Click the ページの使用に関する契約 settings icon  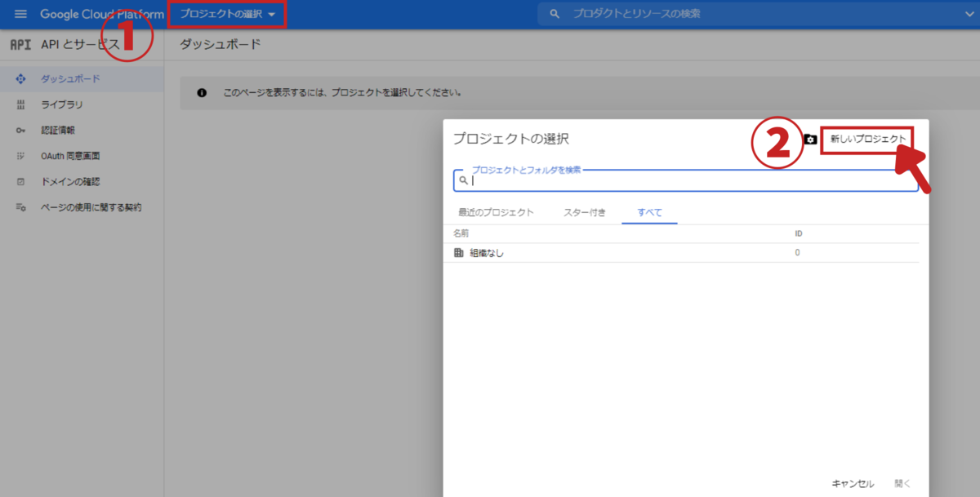[21, 207]
